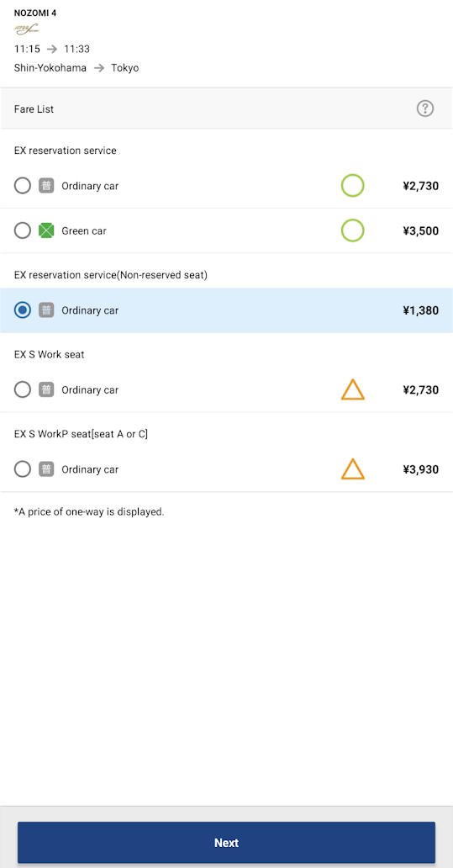Click the ¥1,380 non-reserved fare price
Viewport: 453px width, 868px height.
coord(421,310)
